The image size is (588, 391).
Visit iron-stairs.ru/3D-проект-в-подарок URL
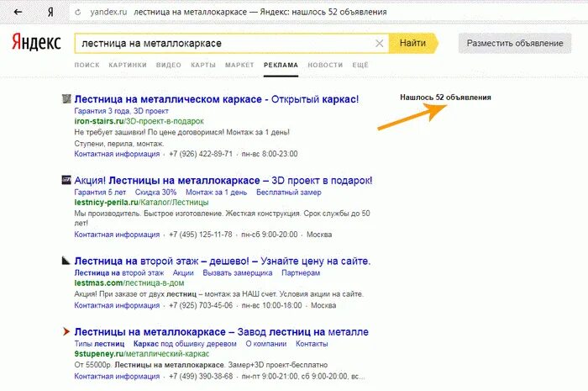[x=139, y=121]
